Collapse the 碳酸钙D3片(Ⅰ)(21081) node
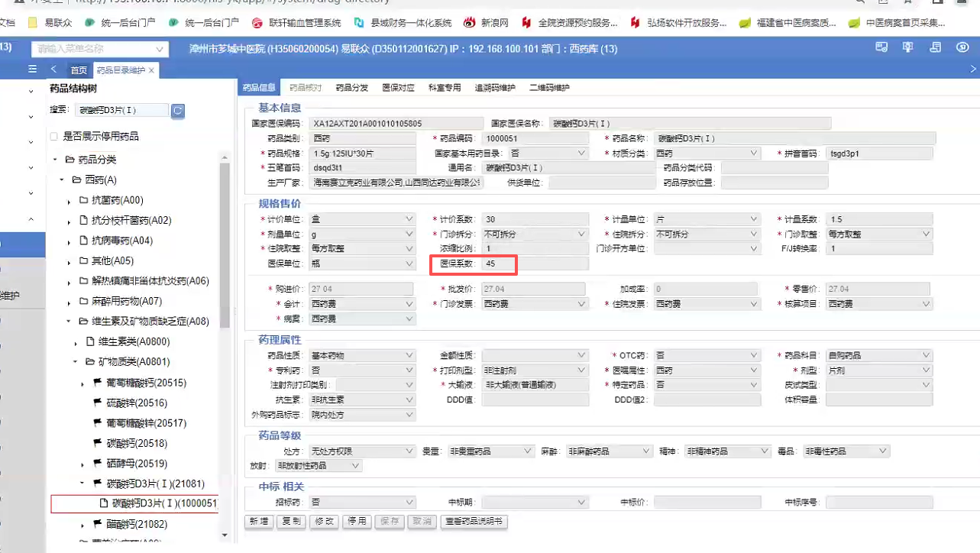The width and height of the screenshot is (980, 553). [82, 483]
